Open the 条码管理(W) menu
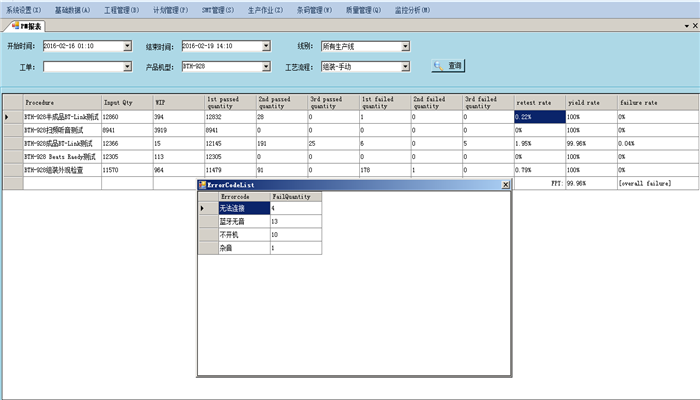Viewport: 700px width, 400px height. tap(314, 10)
